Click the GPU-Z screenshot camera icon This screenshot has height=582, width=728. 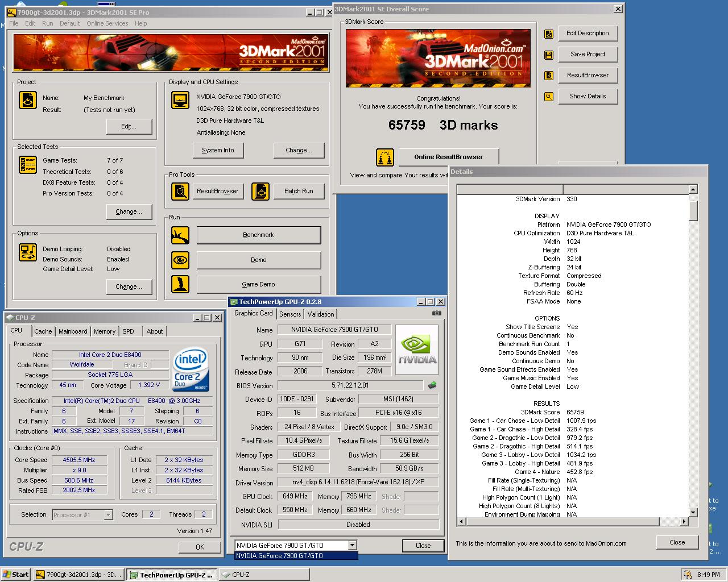click(436, 313)
